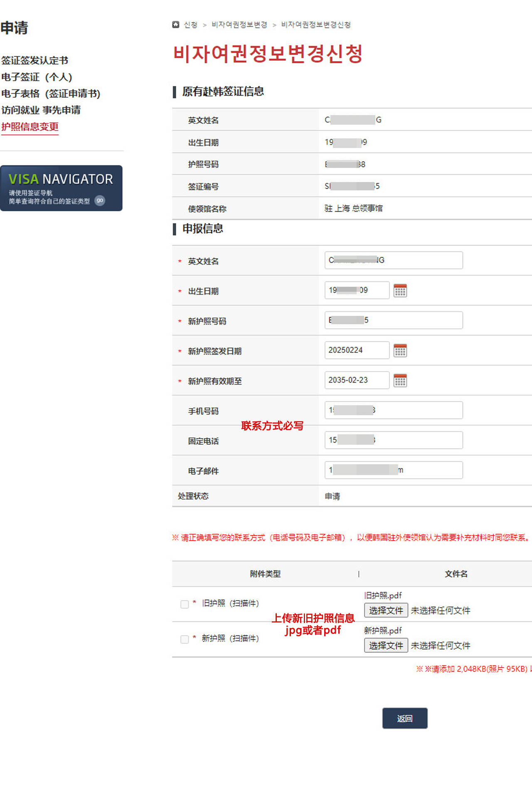532x798 pixels.
Task: Focus the 新护照号码 input field
Action: (394, 320)
